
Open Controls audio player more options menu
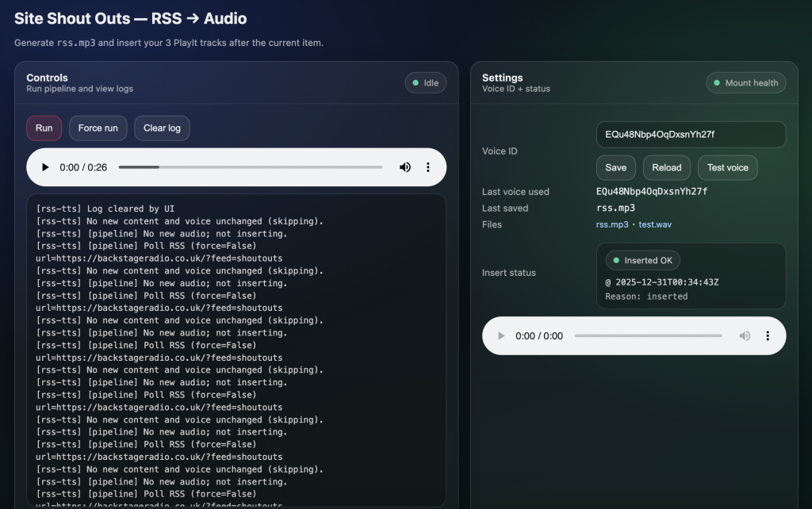pos(428,167)
